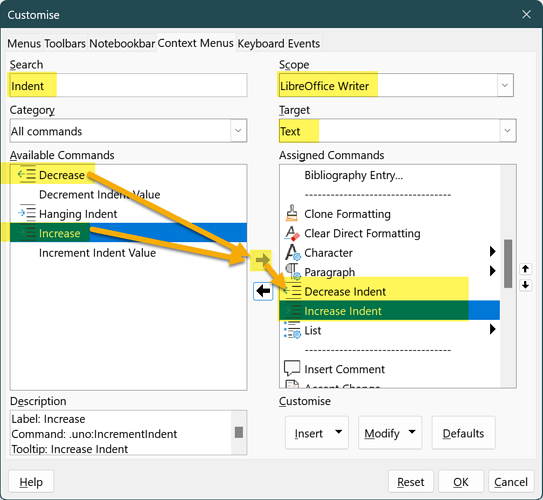Open the Category dropdown showing All commands

(x=128, y=131)
